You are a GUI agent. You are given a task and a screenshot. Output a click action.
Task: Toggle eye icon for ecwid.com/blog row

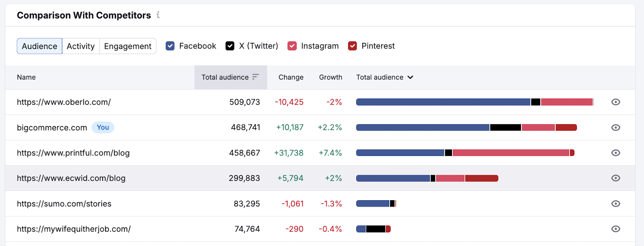pos(615,178)
